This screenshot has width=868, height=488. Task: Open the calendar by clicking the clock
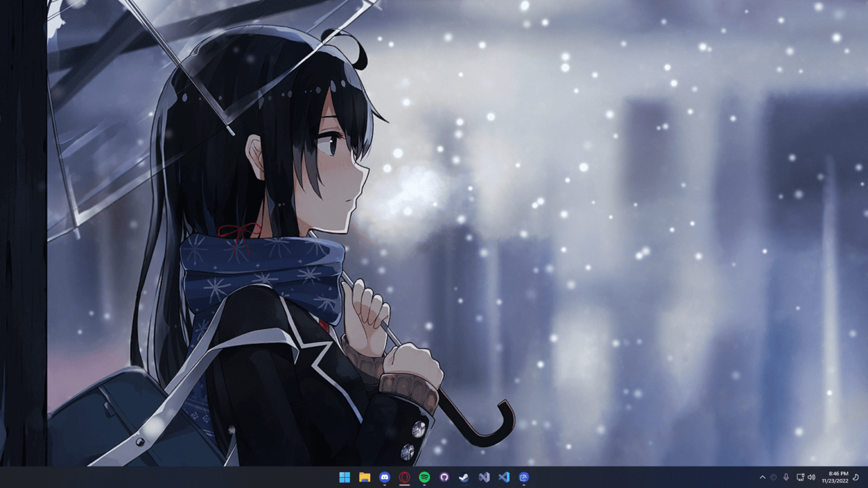click(835, 473)
